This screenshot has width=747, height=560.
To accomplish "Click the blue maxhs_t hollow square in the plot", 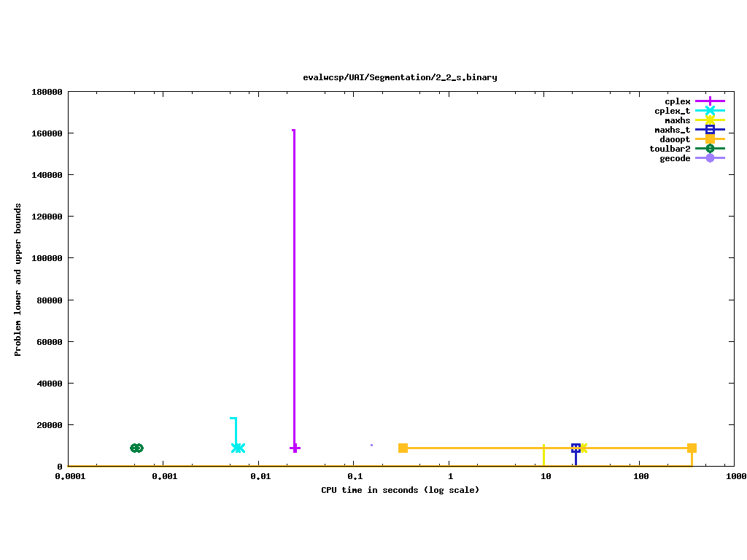I will (x=576, y=448).
